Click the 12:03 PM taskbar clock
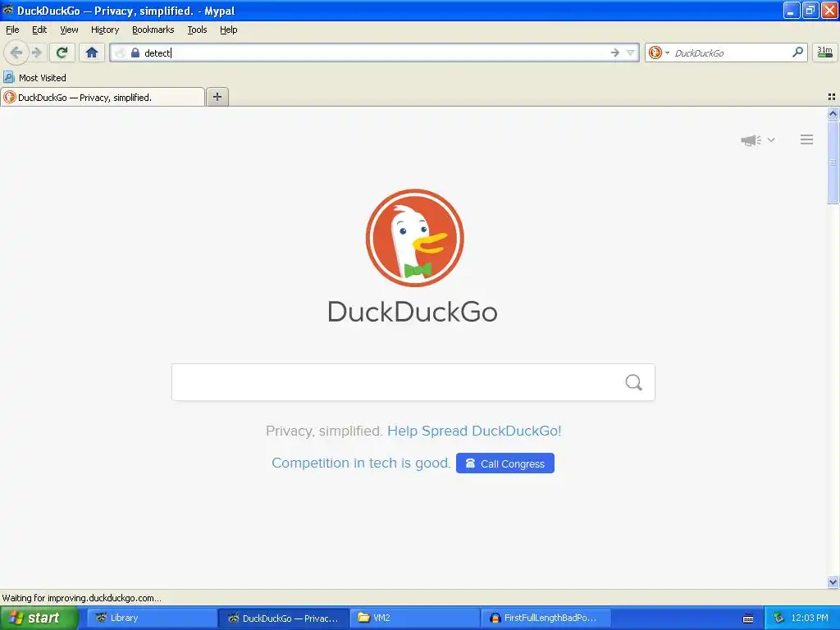The image size is (840, 630). pos(810,618)
